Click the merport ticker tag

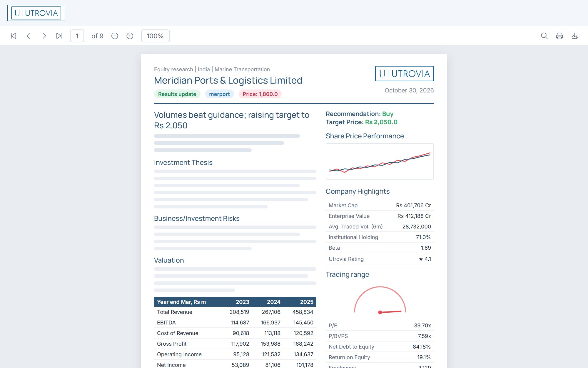click(219, 94)
